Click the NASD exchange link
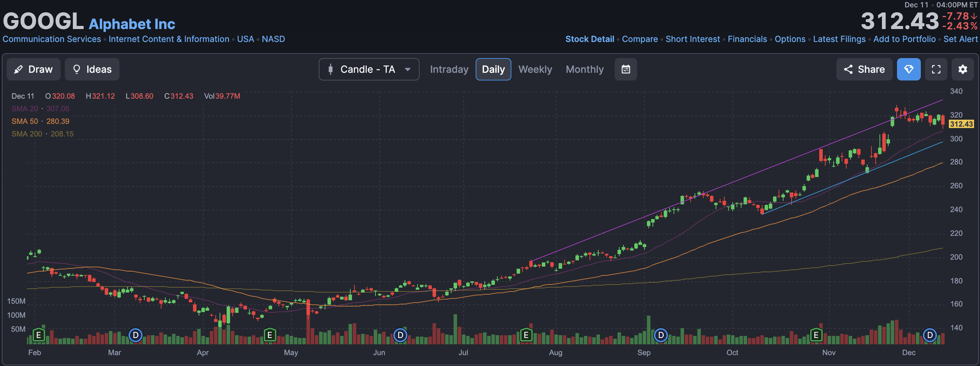Viewport: 980px width, 366px height. tap(273, 39)
